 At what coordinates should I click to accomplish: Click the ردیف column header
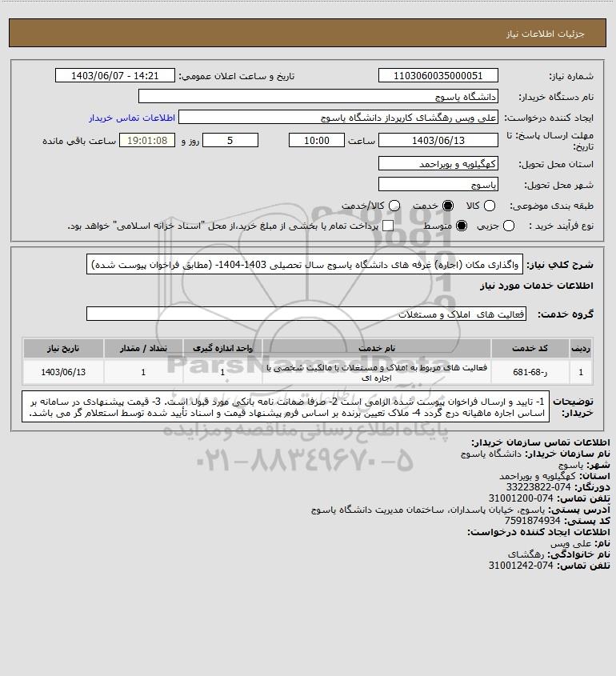coord(581,348)
